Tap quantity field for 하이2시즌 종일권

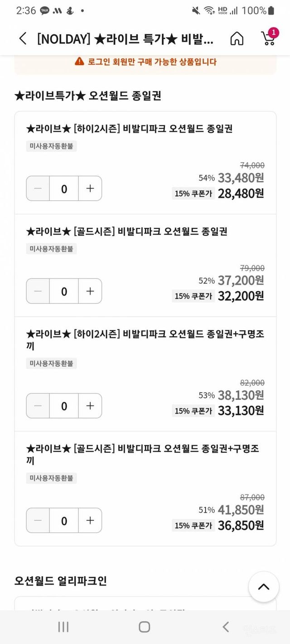click(64, 188)
